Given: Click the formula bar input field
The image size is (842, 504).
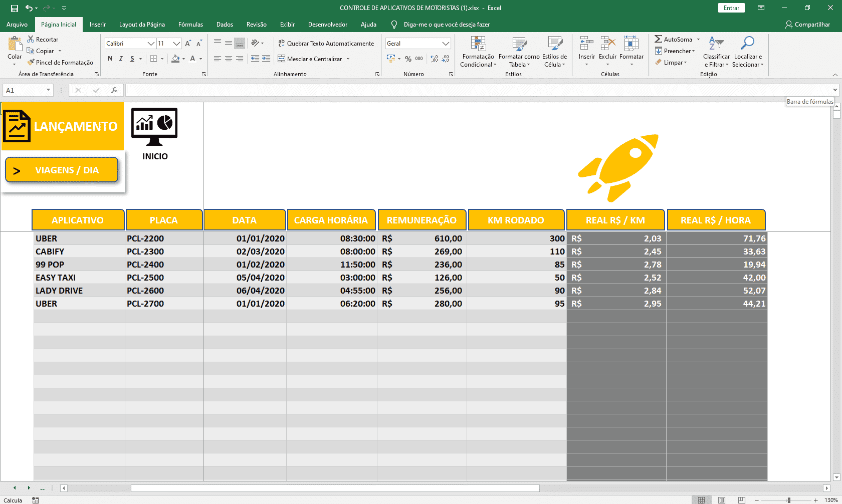Looking at the screenshot, I should pyautogui.click(x=479, y=90).
